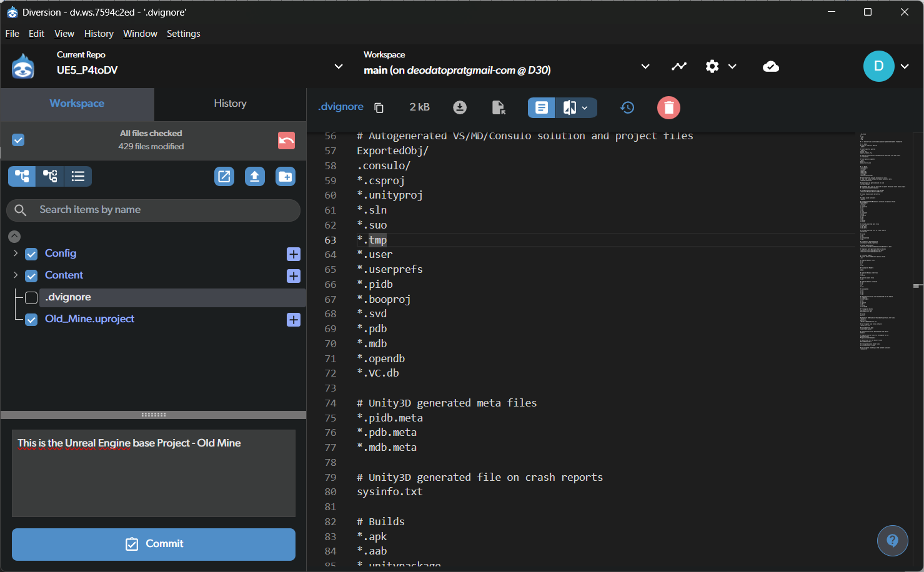924x572 pixels.
Task: Click the Search items by name field
Action: pyautogui.click(x=154, y=210)
